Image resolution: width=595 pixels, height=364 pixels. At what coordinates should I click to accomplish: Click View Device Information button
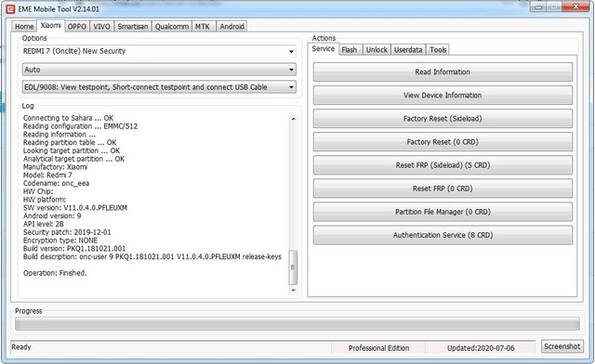[x=443, y=96]
